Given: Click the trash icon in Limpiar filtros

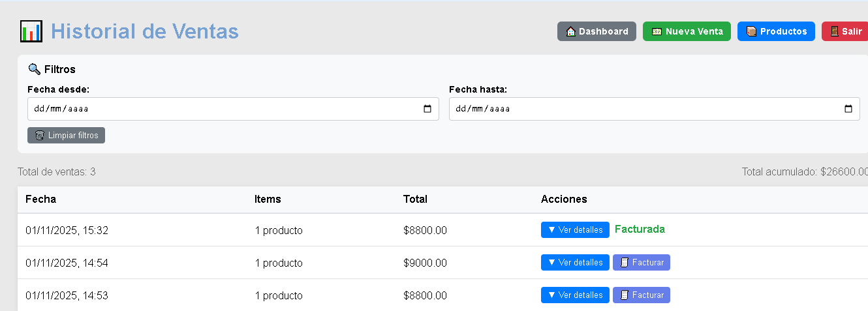Looking at the screenshot, I should click(x=40, y=136).
